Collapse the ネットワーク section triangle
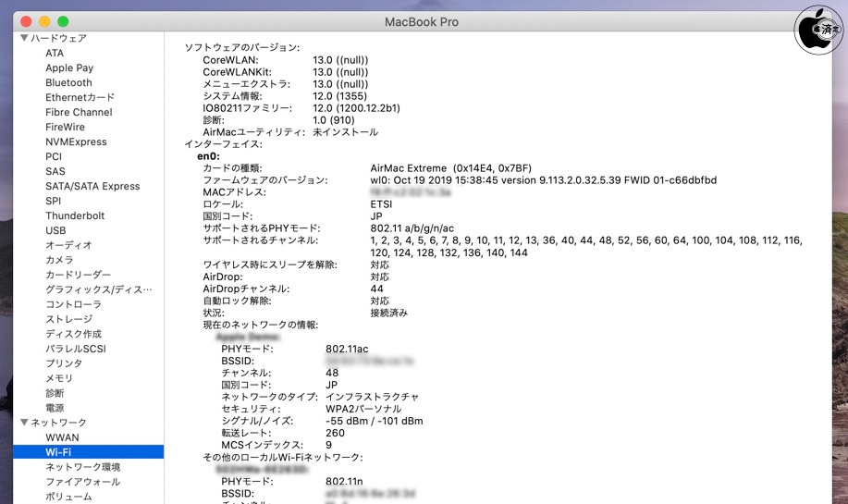The width and height of the screenshot is (848, 504). (x=24, y=422)
